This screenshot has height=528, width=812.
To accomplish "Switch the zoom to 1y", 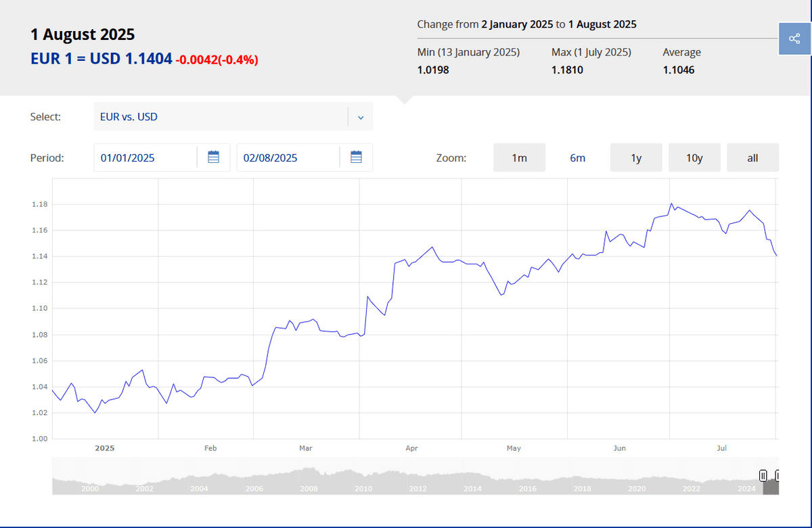I will coord(636,158).
